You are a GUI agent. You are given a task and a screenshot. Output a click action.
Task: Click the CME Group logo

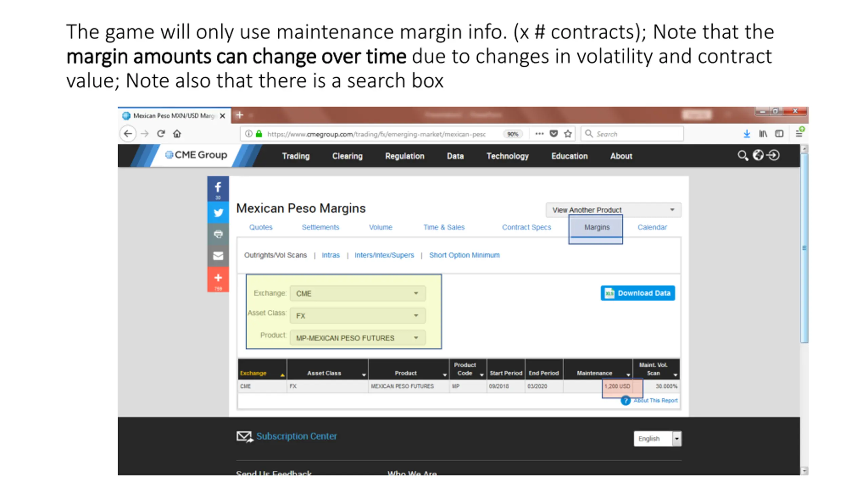(x=196, y=155)
